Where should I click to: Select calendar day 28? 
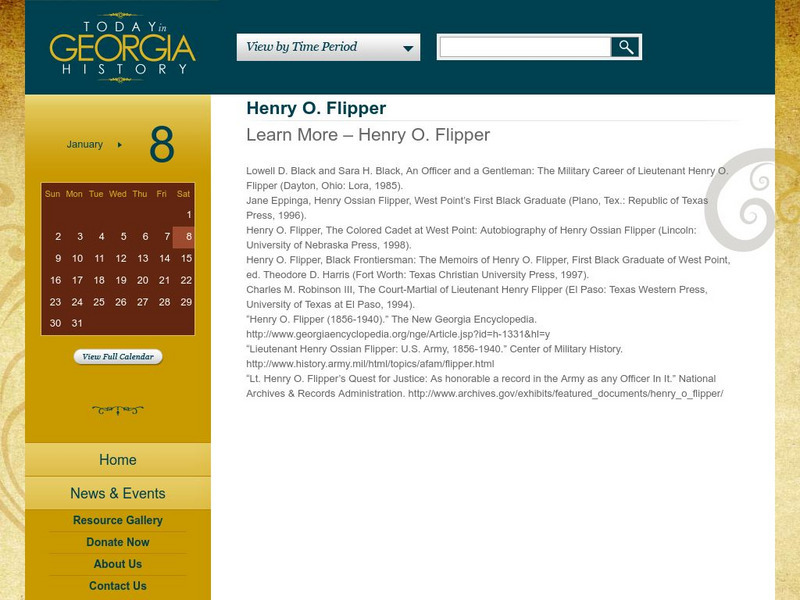click(x=164, y=302)
